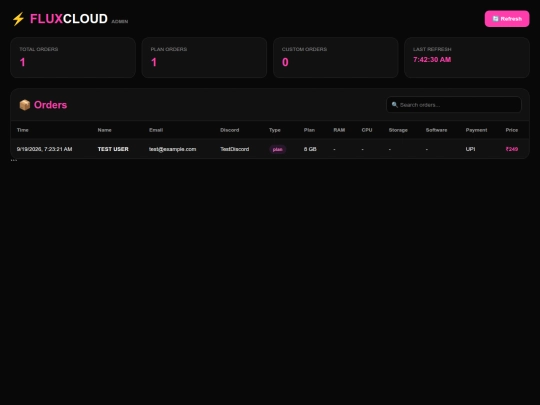Screen dimensions: 540x405
Task: Click the CPU column header
Action: [x=367, y=130]
